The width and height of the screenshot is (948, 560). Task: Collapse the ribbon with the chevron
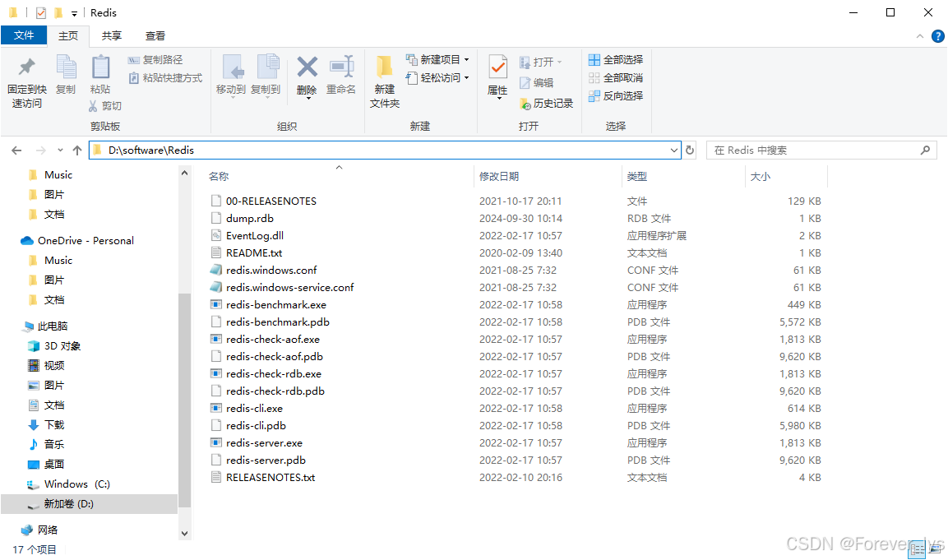(919, 36)
